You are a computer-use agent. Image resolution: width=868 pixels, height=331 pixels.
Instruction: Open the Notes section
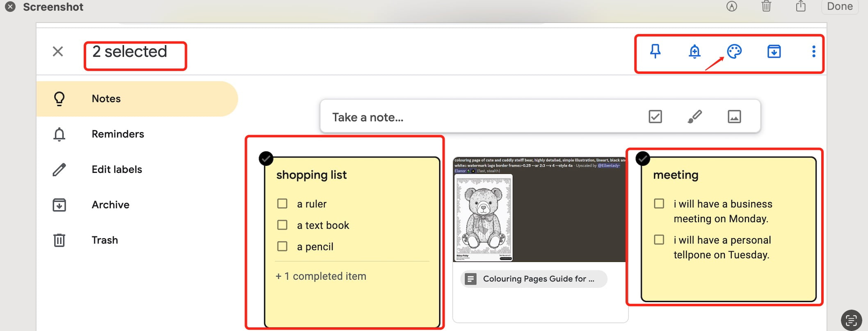(x=137, y=99)
